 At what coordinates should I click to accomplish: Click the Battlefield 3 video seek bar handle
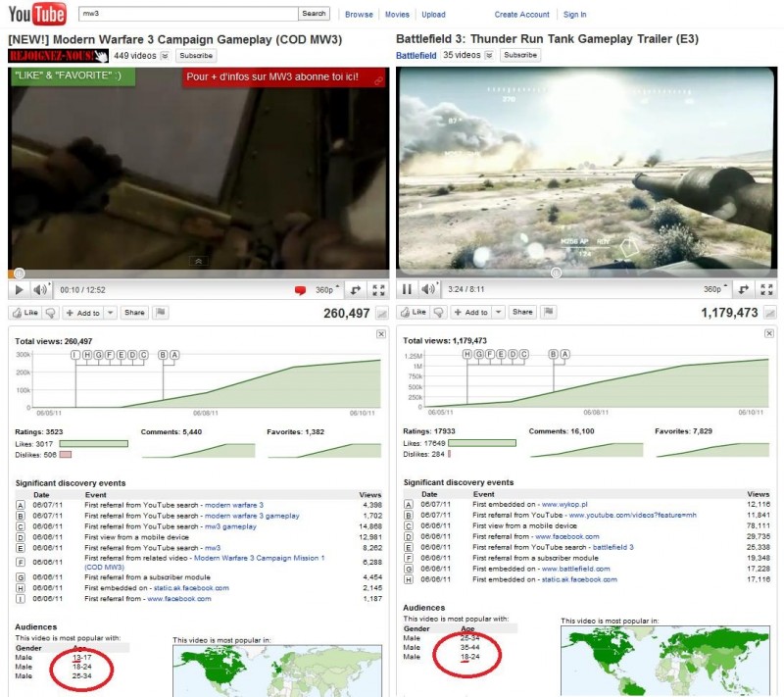(x=556, y=273)
